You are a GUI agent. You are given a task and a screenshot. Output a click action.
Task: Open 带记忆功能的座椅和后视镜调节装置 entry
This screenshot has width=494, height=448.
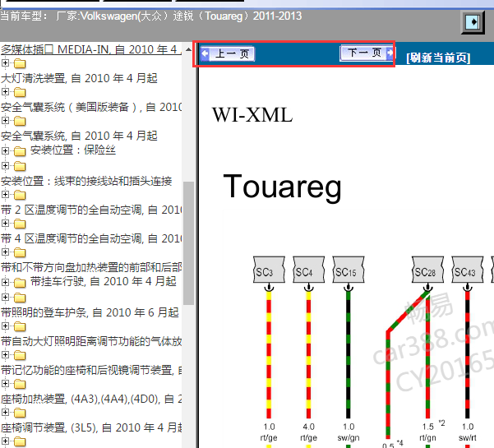pos(91,370)
